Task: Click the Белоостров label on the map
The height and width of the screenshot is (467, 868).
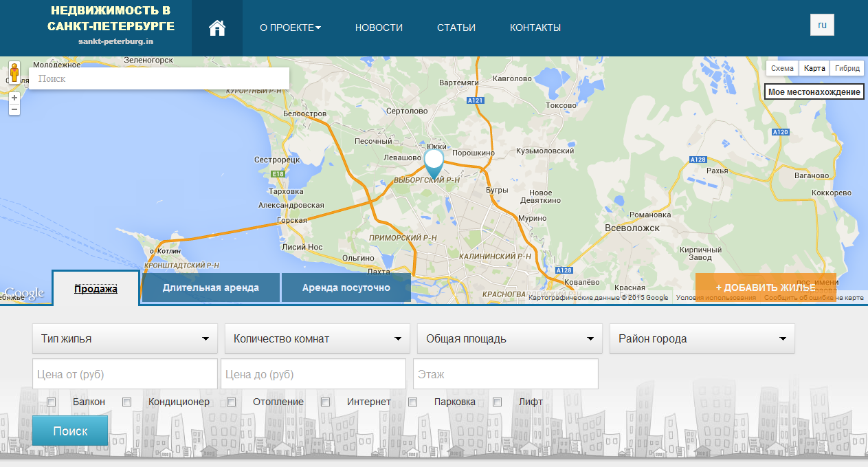Action: (304, 113)
